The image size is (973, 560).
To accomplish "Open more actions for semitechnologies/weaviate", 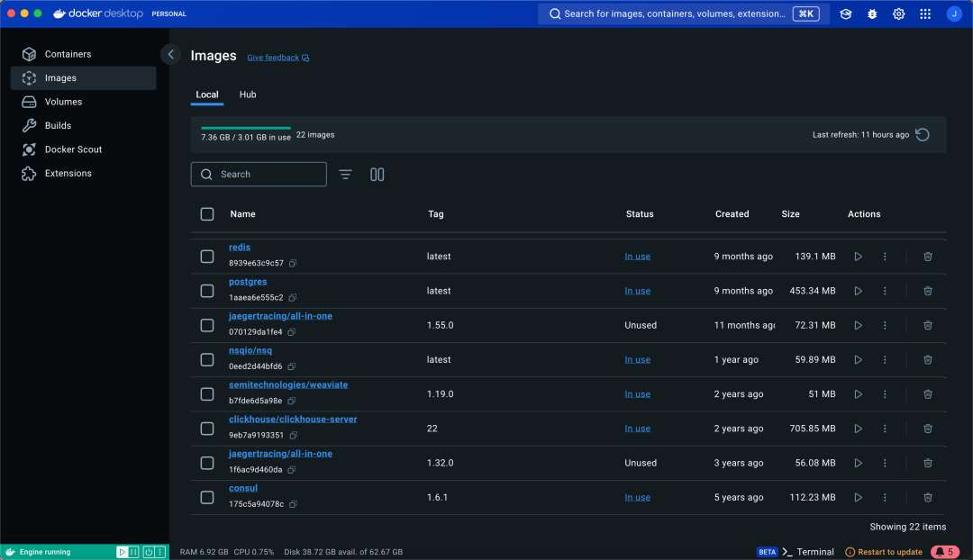I will 885,394.
